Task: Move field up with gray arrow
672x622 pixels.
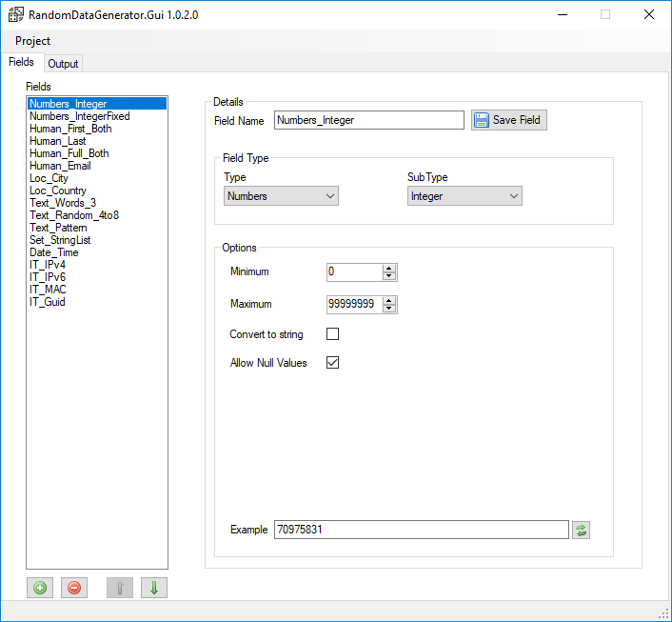Action: pyautogui.click(x=120, y=588)
